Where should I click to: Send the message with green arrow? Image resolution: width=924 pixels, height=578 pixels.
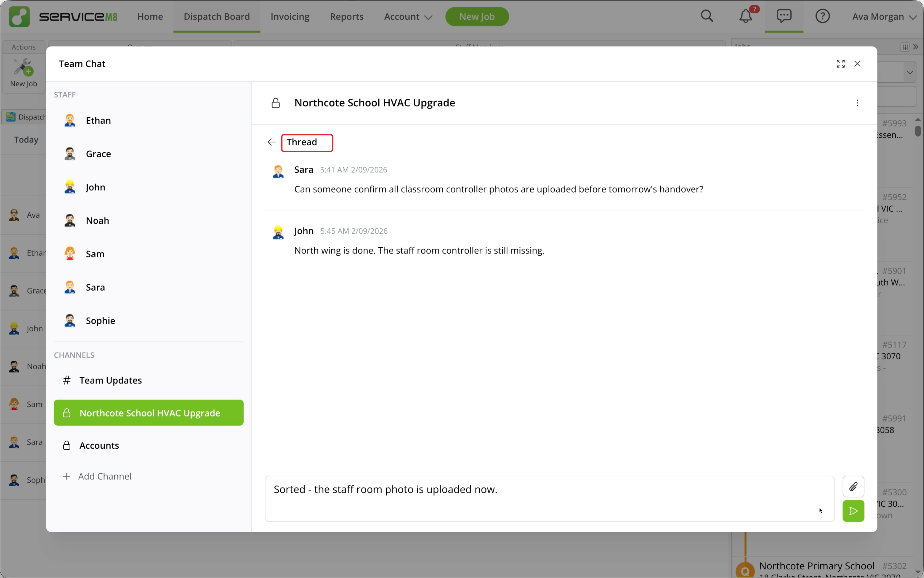click(x=853, y=511)
